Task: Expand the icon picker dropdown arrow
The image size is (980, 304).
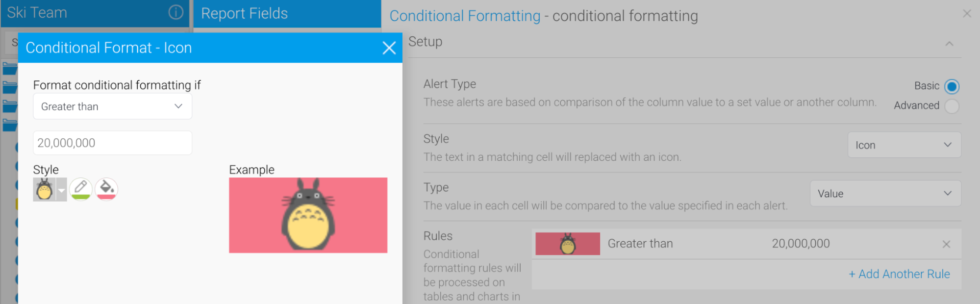Action: [62, 190]
